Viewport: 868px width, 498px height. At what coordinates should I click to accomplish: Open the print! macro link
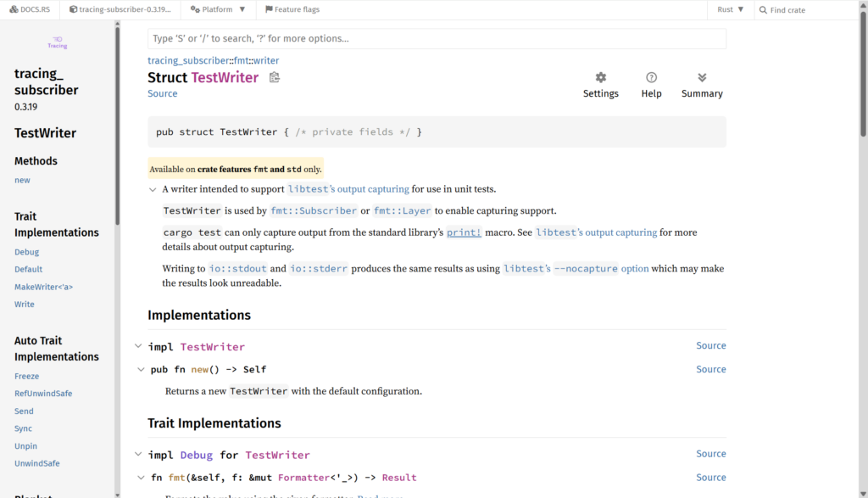(x=464, y=232)
